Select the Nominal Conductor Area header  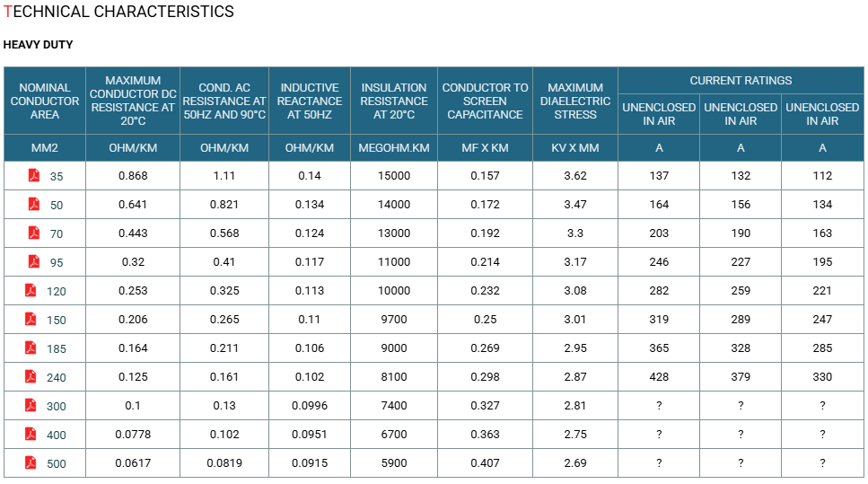(x=45, y=101)
